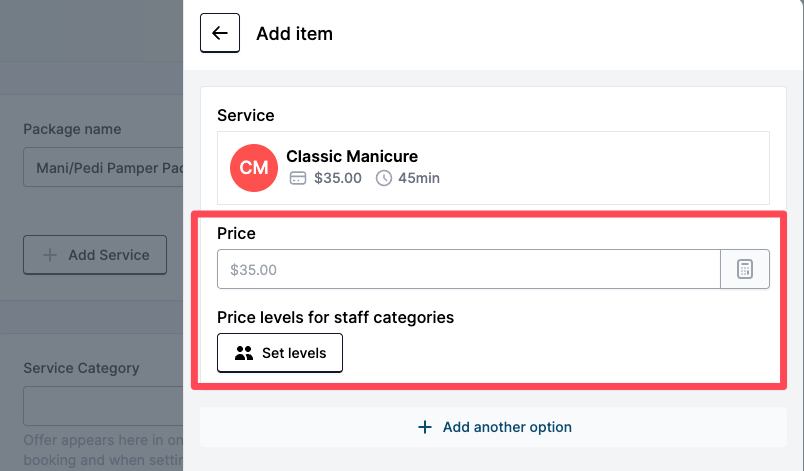This screenshot has width=804, height=471.
Task: Select the Classic Manicure service name
Action: tap(352, 156)
